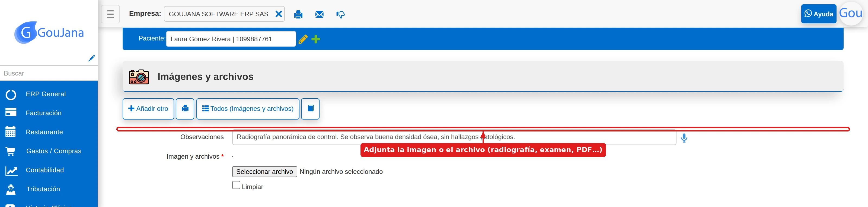Click the book icon button

(x=310, y=109)
